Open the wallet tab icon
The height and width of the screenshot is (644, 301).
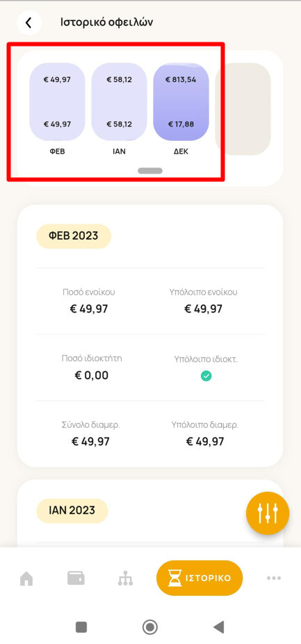click(x=76, y=578)
